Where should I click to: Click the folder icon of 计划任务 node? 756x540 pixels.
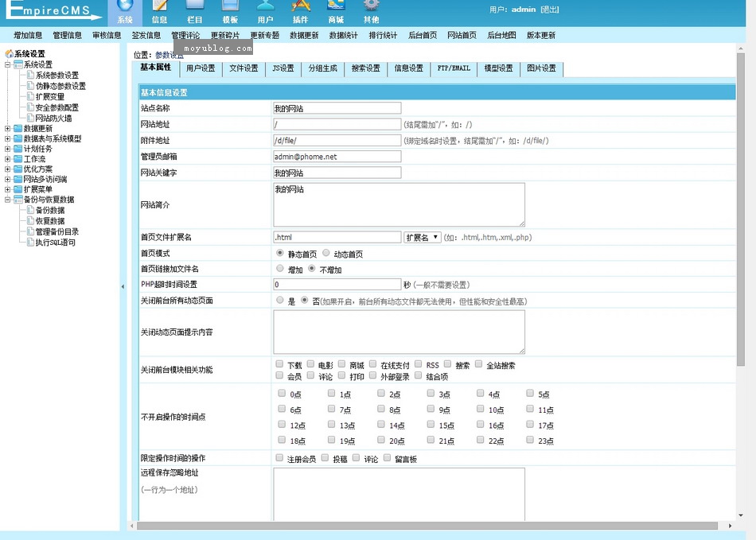18,149
